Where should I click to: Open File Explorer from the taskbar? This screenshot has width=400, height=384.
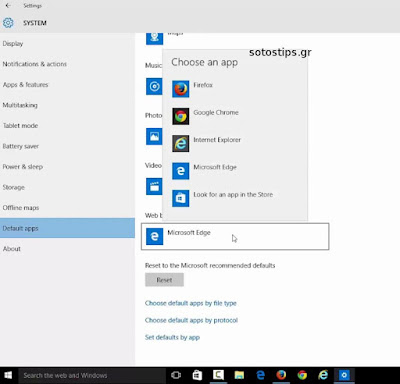click(239, 375)
